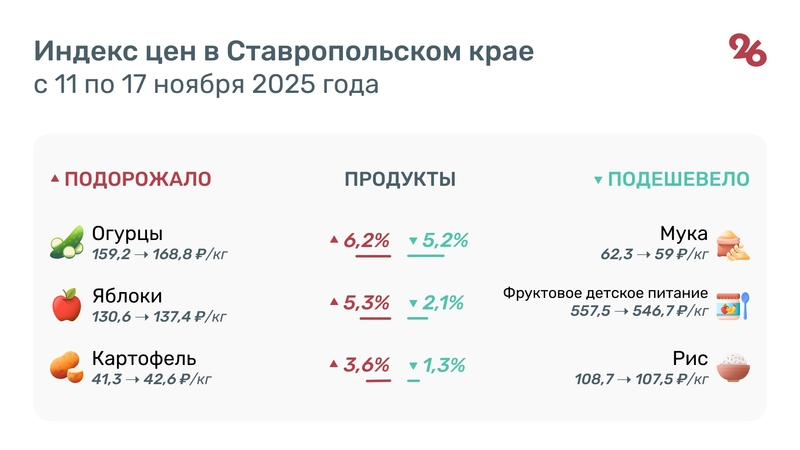Click the ПРОДУКТЫ heading
800x450 pixels.
[x=400, y=180]
